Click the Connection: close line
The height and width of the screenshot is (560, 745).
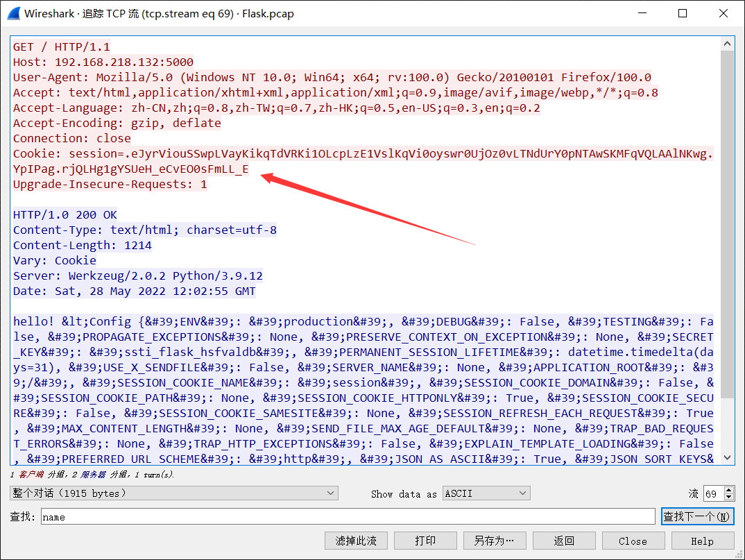click(71, 138)
